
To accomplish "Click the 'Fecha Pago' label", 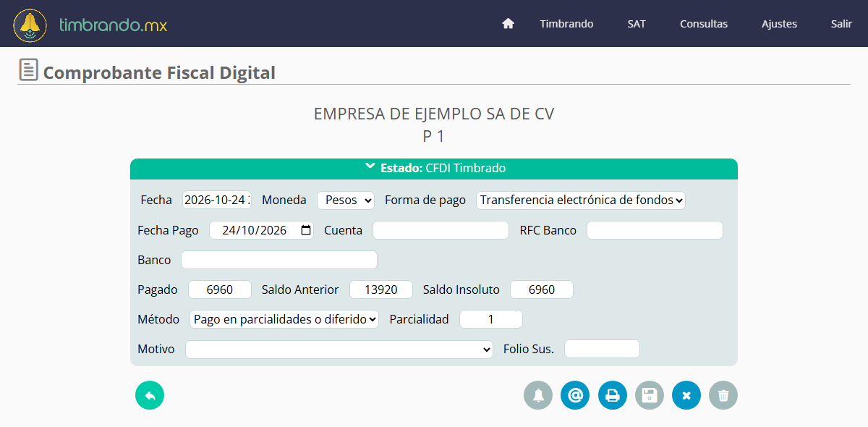I will coord(168,230).
